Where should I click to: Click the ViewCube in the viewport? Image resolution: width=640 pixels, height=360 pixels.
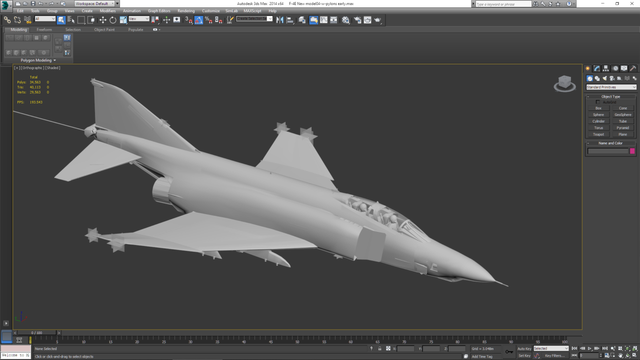point(565,83)
